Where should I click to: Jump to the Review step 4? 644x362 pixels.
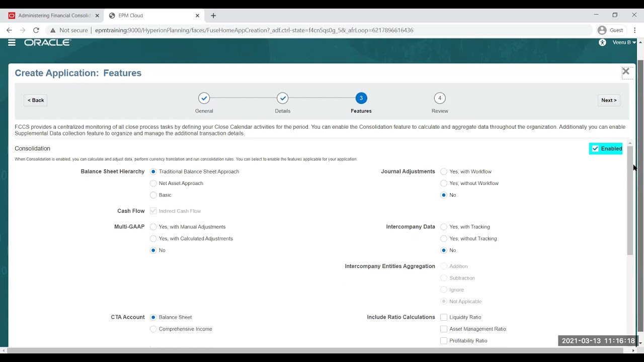point(440,98)
